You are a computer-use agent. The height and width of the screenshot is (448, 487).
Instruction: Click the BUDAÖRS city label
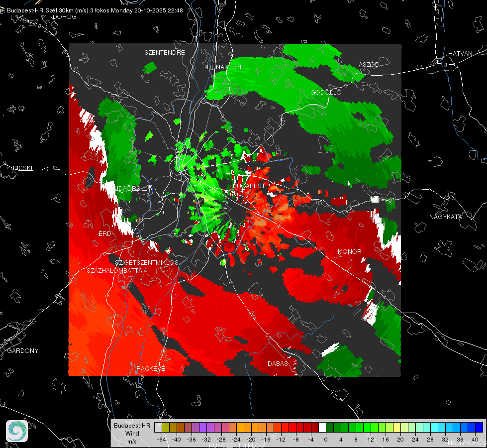point(126,188)
